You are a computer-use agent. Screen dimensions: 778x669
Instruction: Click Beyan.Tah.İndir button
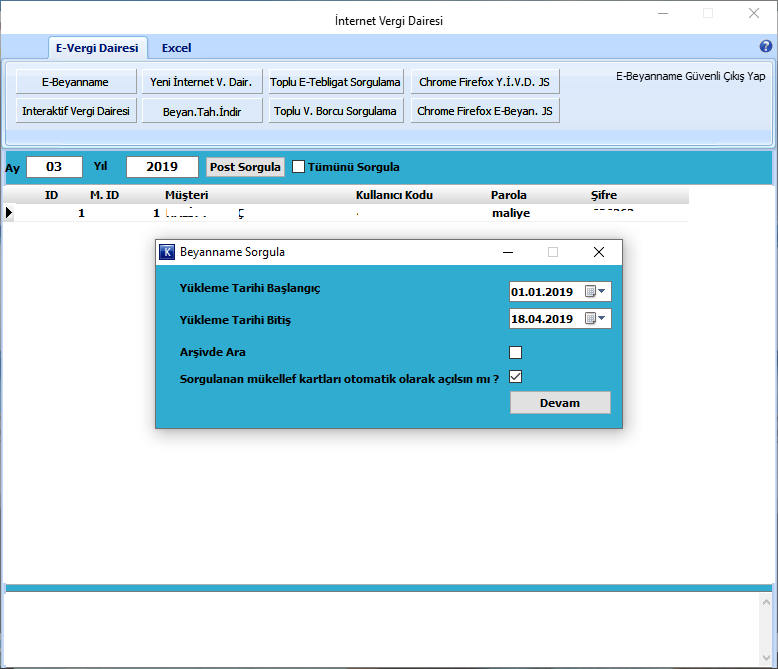click(x=203, y=111)
